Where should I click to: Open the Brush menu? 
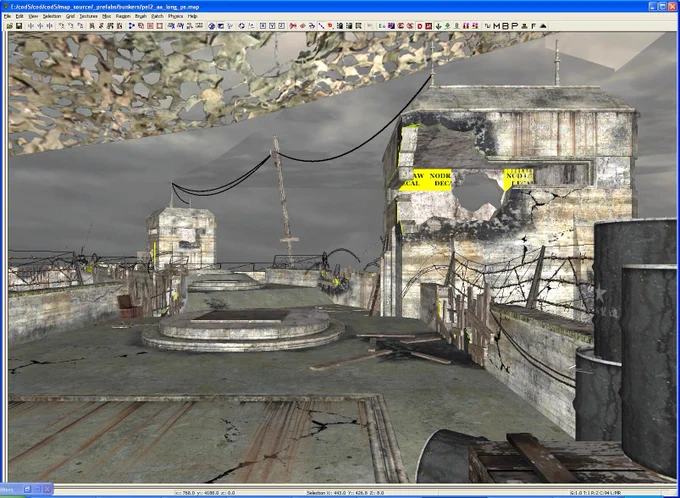coord(141,16)
